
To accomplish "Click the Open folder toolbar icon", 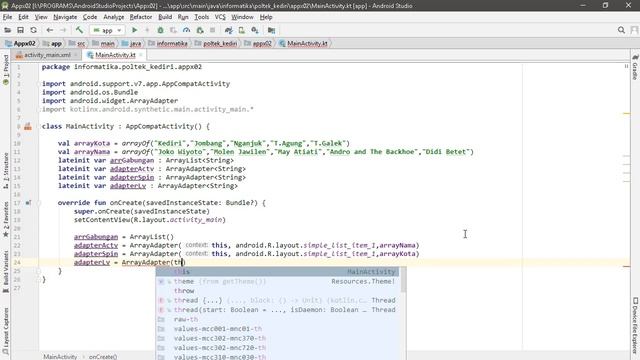I will point(7,30).
